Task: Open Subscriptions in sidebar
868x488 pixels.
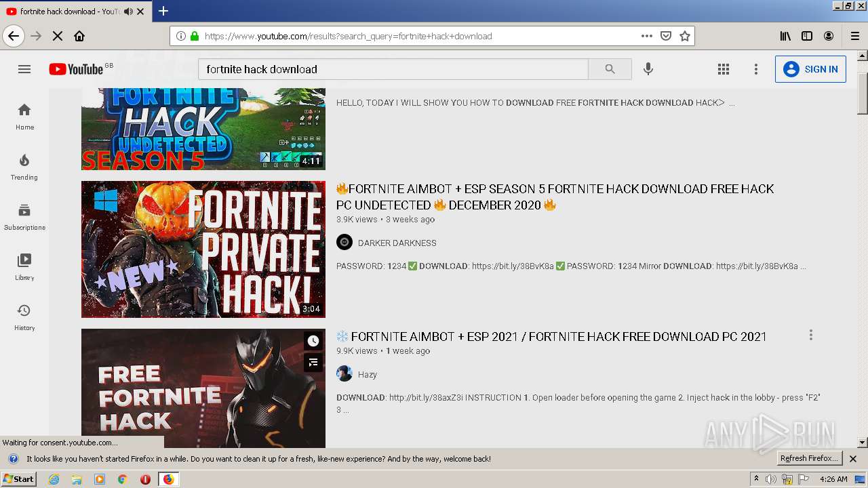Action: 24,217
